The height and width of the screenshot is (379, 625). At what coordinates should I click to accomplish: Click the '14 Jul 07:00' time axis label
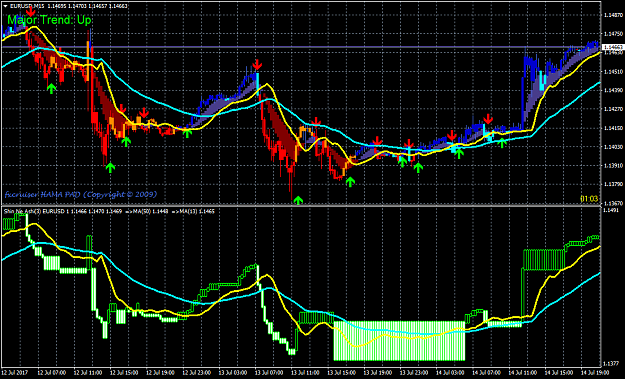487,373
